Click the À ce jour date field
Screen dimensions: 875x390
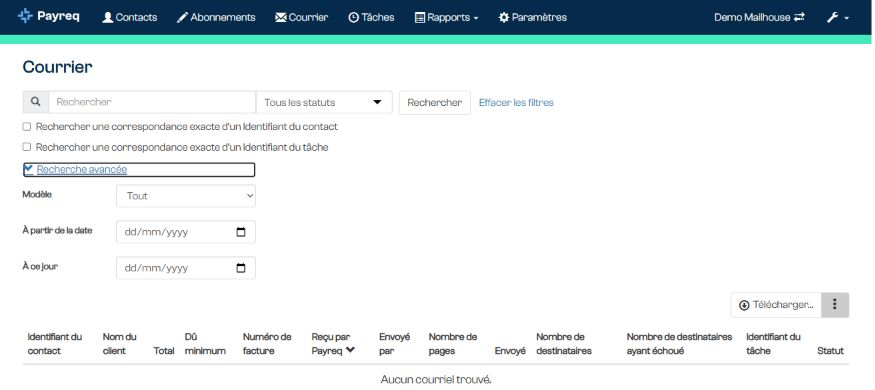click(x=186, y=268)
